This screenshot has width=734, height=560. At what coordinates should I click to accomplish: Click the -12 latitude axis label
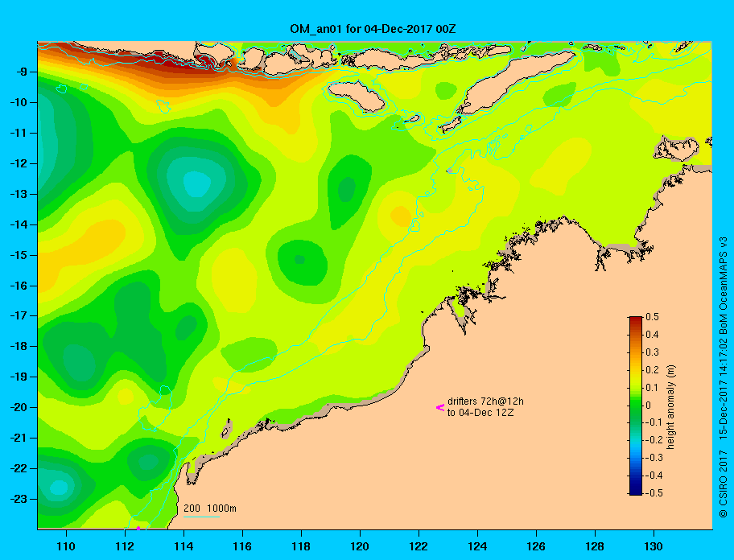click(19, 164)
